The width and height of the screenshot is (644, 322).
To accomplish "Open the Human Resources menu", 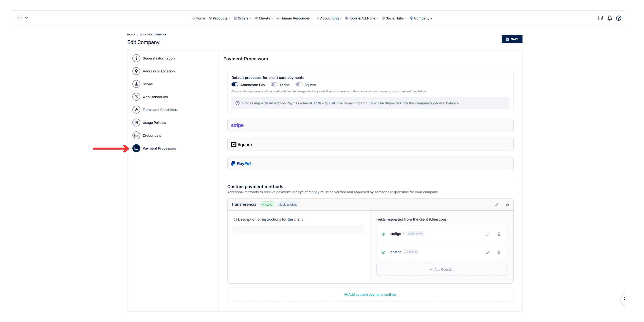I will pyautogui.click(x=294, y=18).
